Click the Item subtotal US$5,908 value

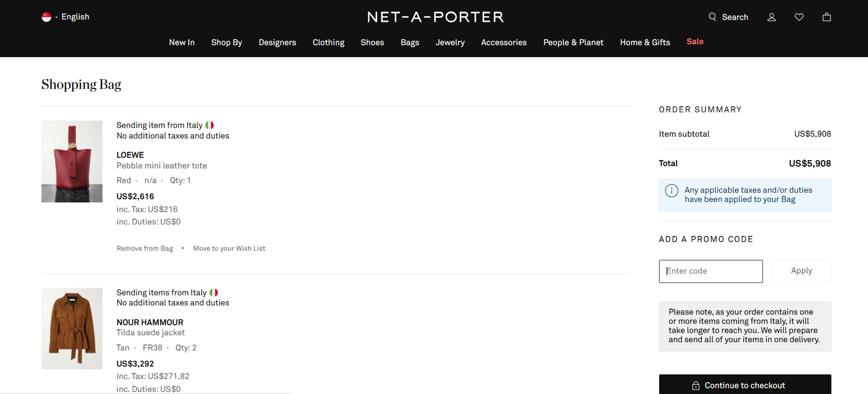[x=812, y=134]
